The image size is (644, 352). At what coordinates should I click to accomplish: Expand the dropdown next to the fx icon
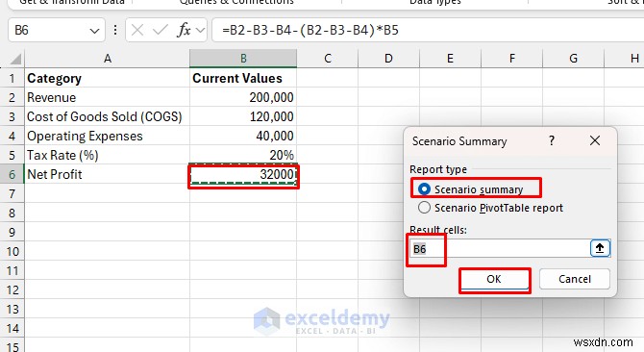tap(201, 30)
